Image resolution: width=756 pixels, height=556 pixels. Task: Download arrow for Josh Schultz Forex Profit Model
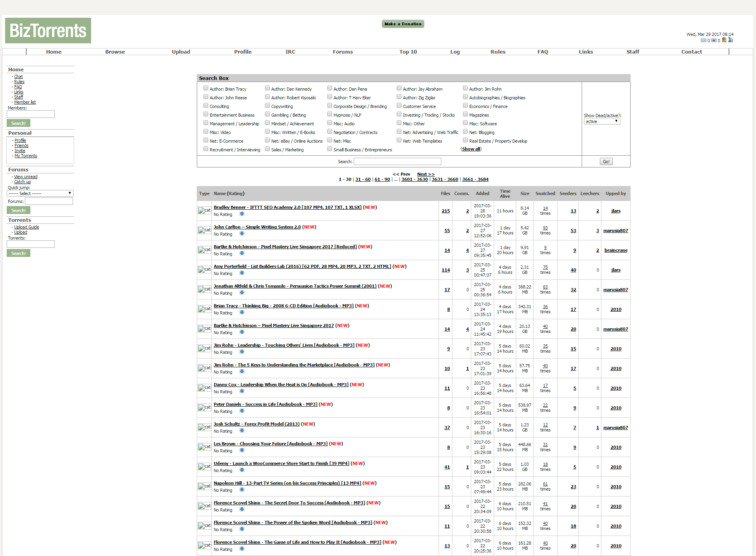[x=242, y=431]
